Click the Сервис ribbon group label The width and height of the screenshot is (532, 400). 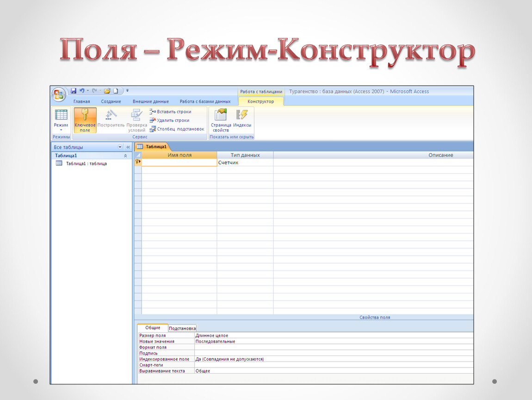140,137
